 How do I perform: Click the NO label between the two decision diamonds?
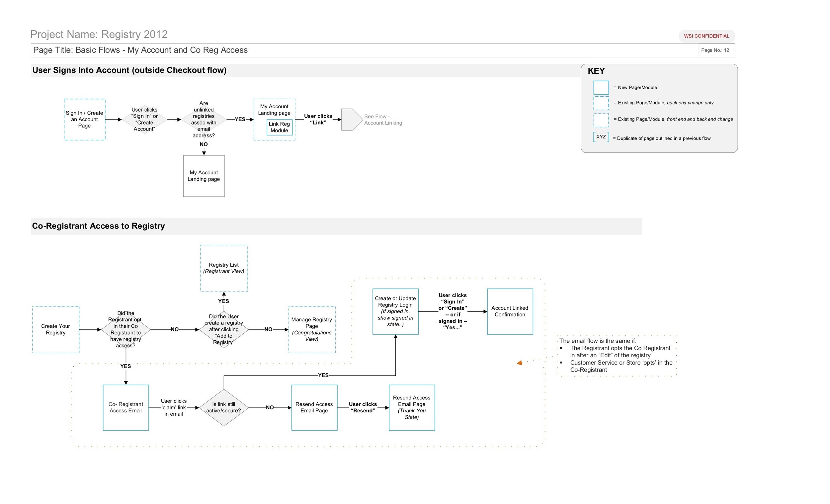click(x=175, y=329)
